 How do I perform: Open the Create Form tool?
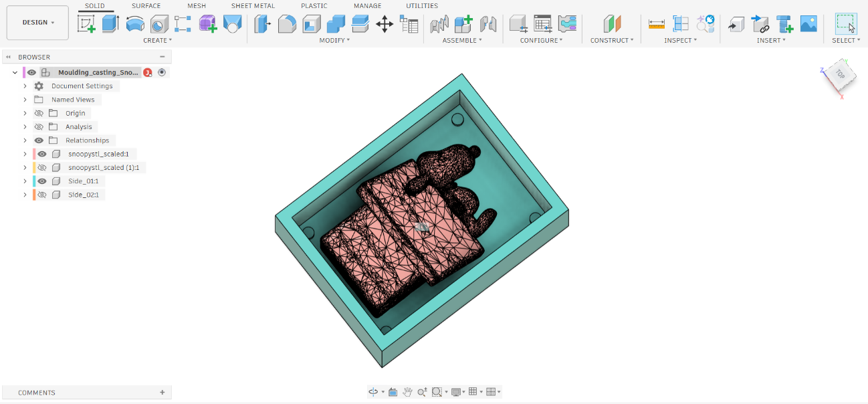[208, 24]
